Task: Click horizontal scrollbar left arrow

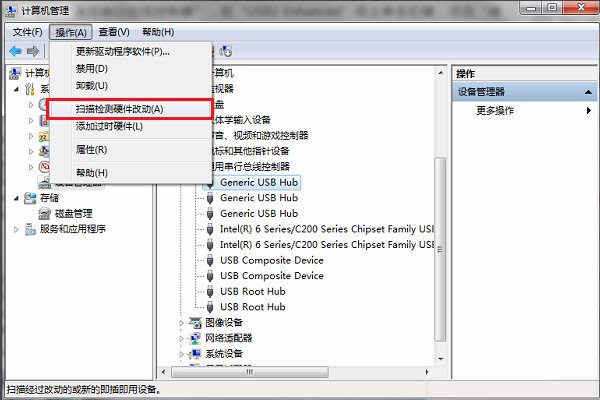Action: coord(163,372)
